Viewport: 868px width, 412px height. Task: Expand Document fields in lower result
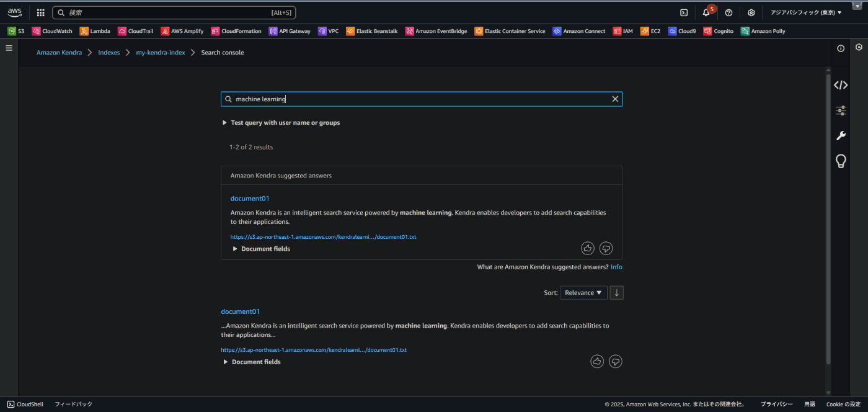click(252, 362)
